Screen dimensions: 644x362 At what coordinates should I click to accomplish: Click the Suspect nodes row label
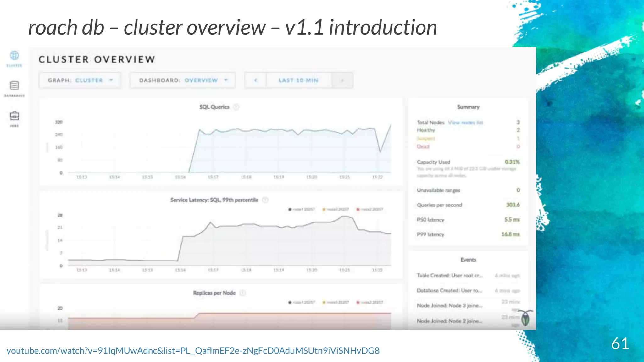pos(426,139)
